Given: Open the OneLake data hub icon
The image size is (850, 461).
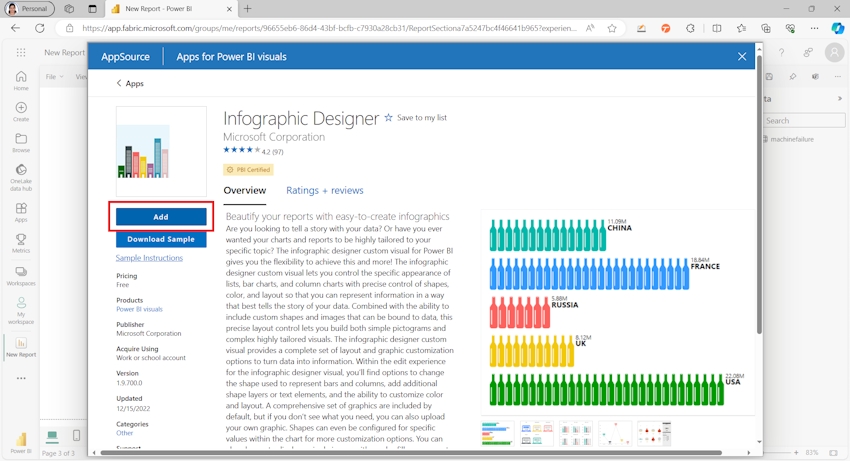Looking at the screenshot, I should [x=21, y=177].
